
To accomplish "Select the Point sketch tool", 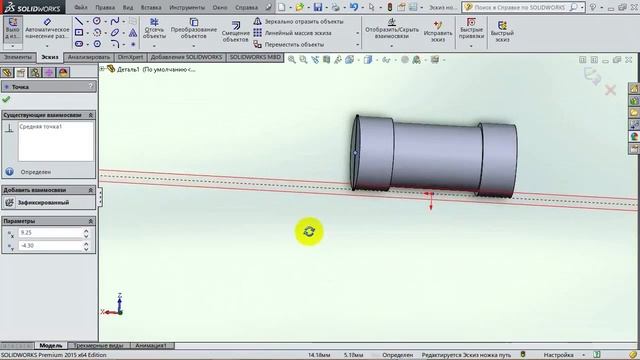I will pyautogui.click(x=133, y=44).
